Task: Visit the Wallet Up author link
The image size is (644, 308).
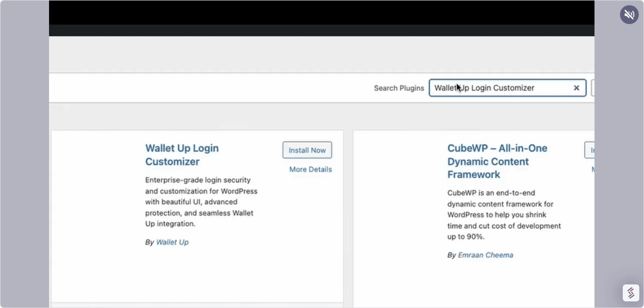Action: 172,242
